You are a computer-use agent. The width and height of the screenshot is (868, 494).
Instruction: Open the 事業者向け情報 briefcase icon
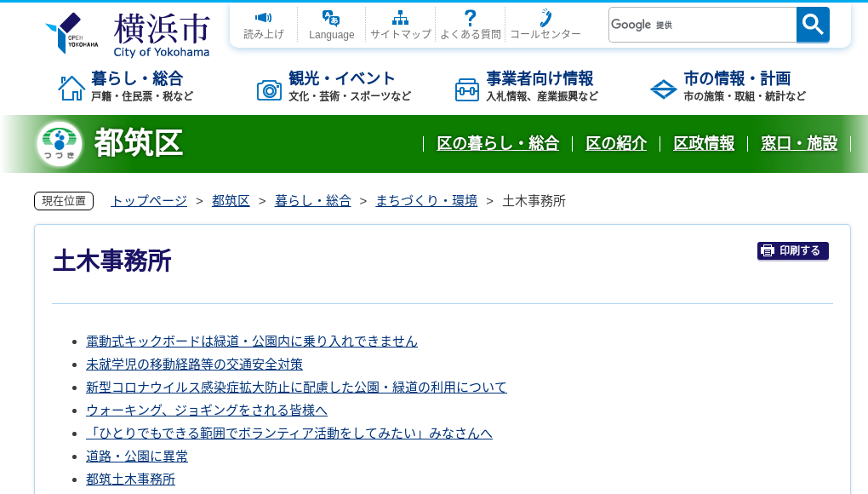[466, 88]
